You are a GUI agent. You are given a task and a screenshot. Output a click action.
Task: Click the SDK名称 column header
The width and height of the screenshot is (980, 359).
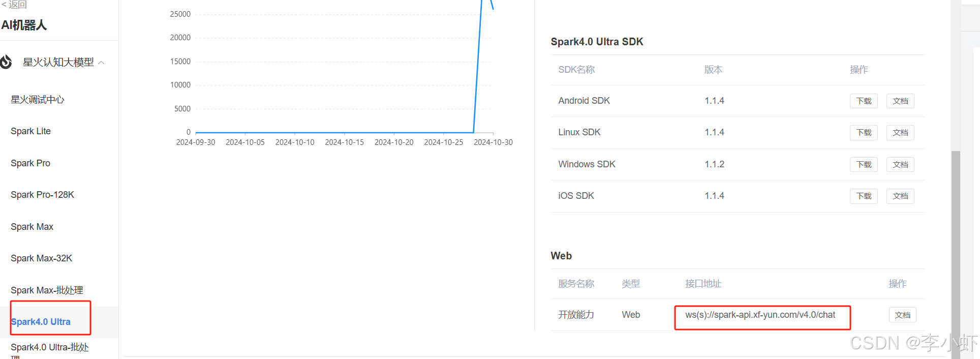tap(576, 70)
